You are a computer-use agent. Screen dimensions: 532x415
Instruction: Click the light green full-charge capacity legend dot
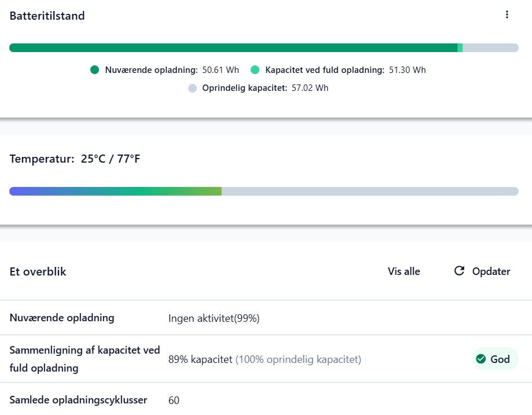coord(255,70)
